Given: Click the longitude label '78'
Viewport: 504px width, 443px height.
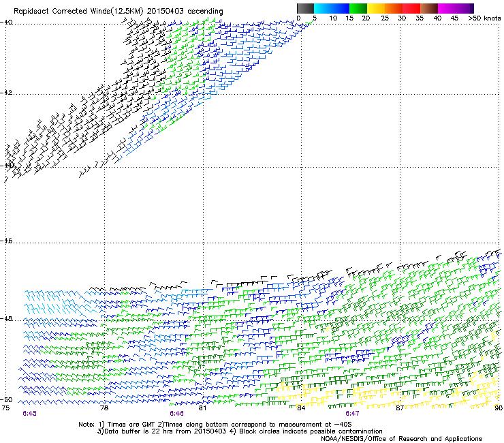Looking at the screenshot, I should (104, 408).
